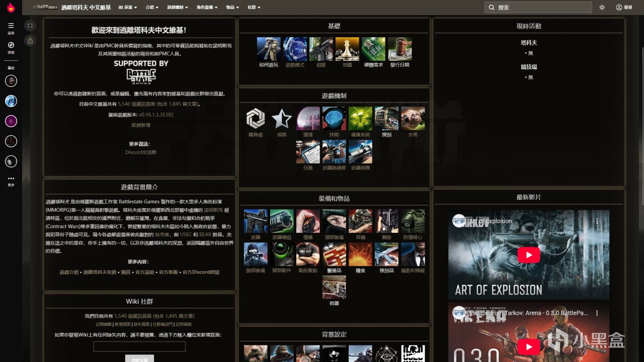
Task: Open the 如何遊玩 (how to play) icon
Action: pyautogui.click(x=269, y=49)
